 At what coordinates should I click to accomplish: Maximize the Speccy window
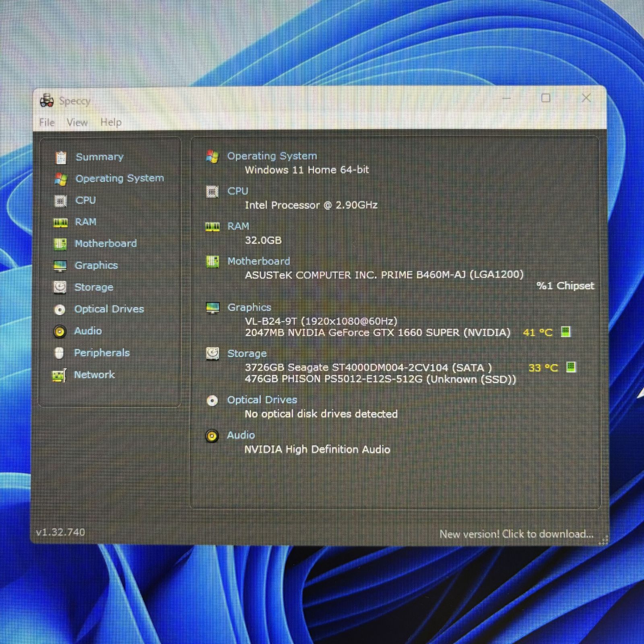(x=545, y=98)
